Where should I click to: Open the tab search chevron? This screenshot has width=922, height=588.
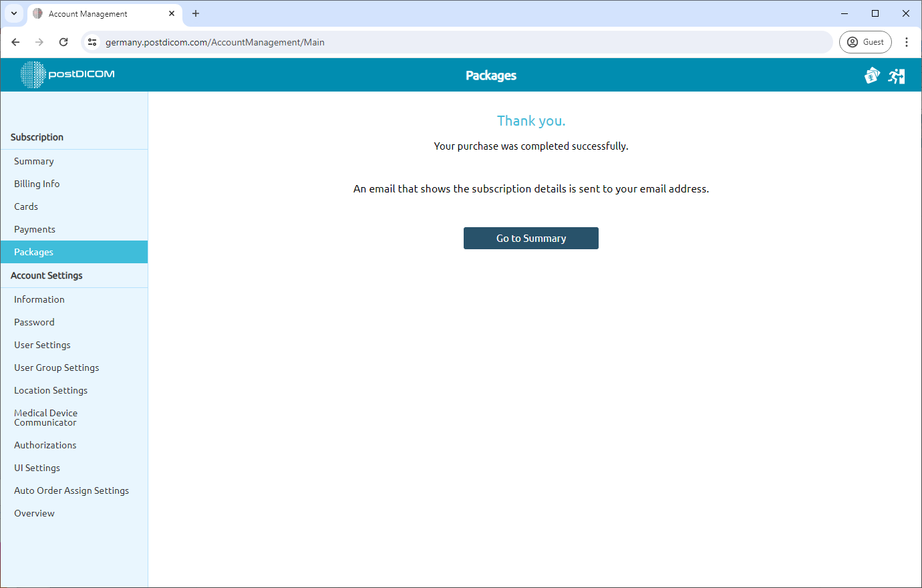pyautogui.click(x=14, y=13)
